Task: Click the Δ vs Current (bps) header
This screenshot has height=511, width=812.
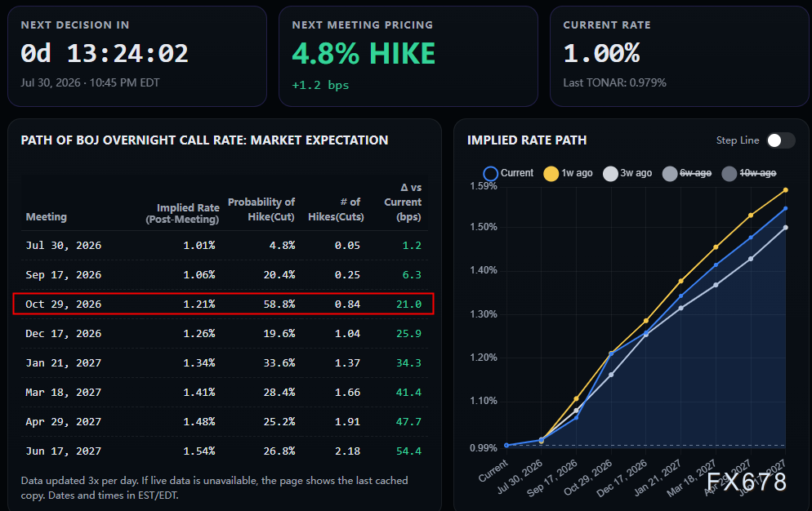Action: click(x=403, y=202)
